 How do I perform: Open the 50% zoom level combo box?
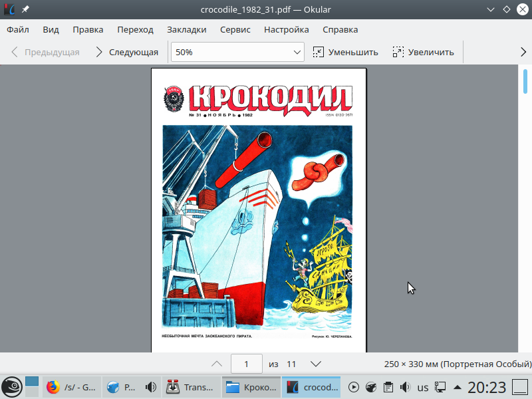237,52
